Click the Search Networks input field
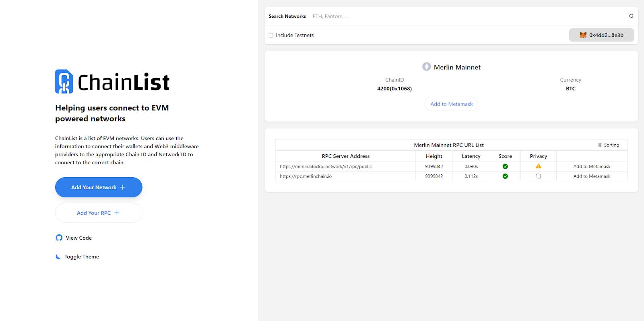This screenshot has height=321, width=644. (x=467, y=17)
